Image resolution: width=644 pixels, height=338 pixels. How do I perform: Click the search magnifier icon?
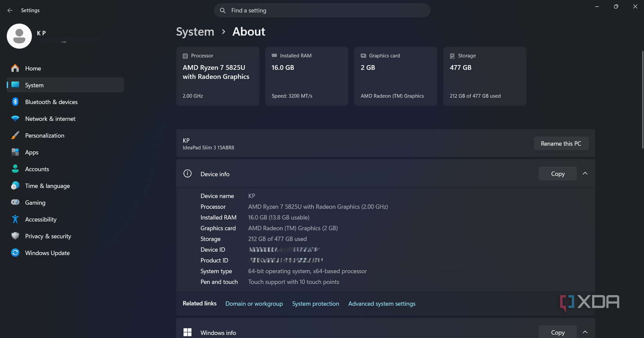coord(222,11)
